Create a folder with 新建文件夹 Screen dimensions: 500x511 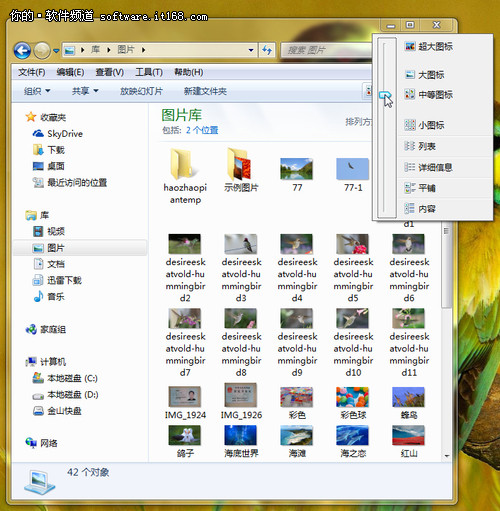(x=205, y=91)
